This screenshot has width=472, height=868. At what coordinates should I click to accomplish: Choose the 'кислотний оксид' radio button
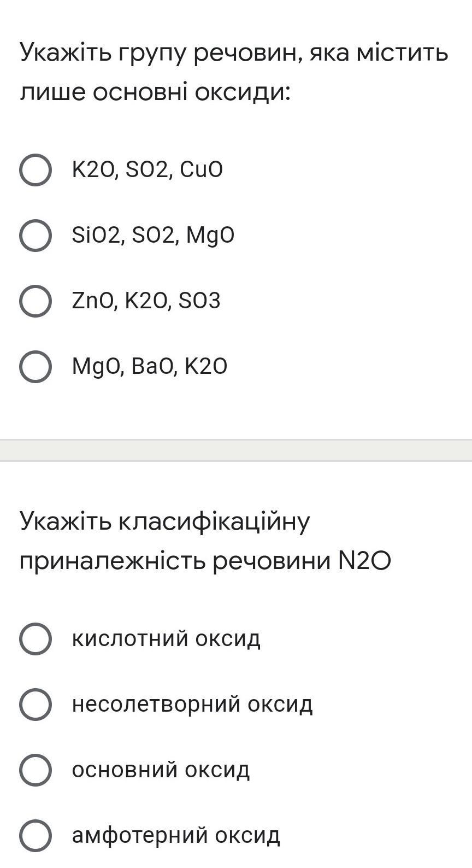click(x=36, y=638)
